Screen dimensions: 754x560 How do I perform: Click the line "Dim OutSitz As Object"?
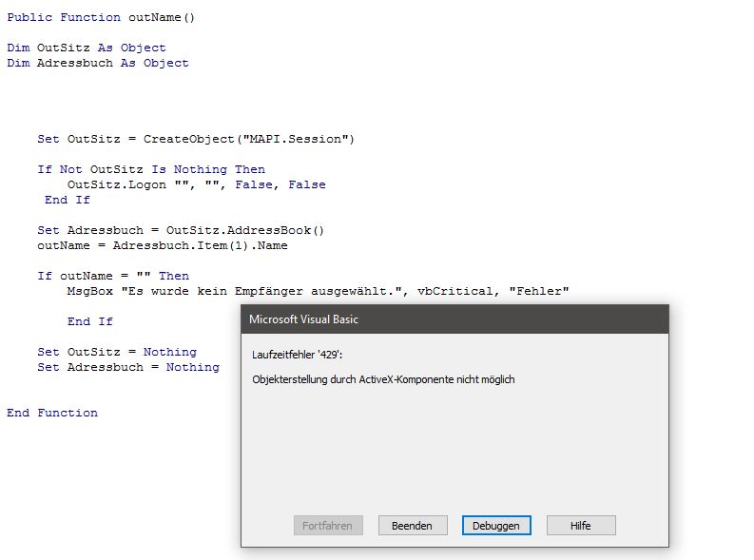87,48
